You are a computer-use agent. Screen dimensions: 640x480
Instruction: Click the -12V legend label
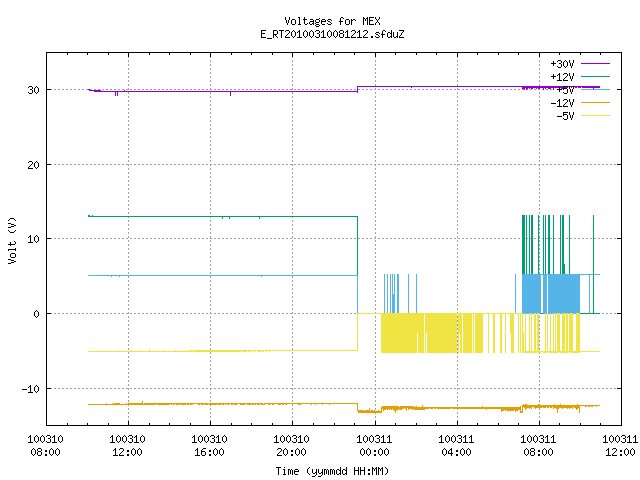click(562, 103)
